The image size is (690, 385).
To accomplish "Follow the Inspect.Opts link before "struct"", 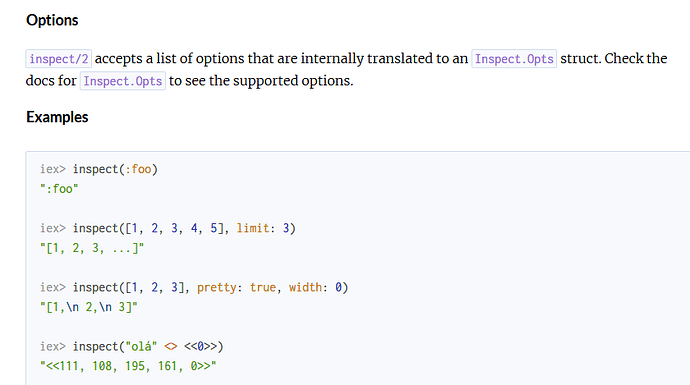I will [514, 59].
